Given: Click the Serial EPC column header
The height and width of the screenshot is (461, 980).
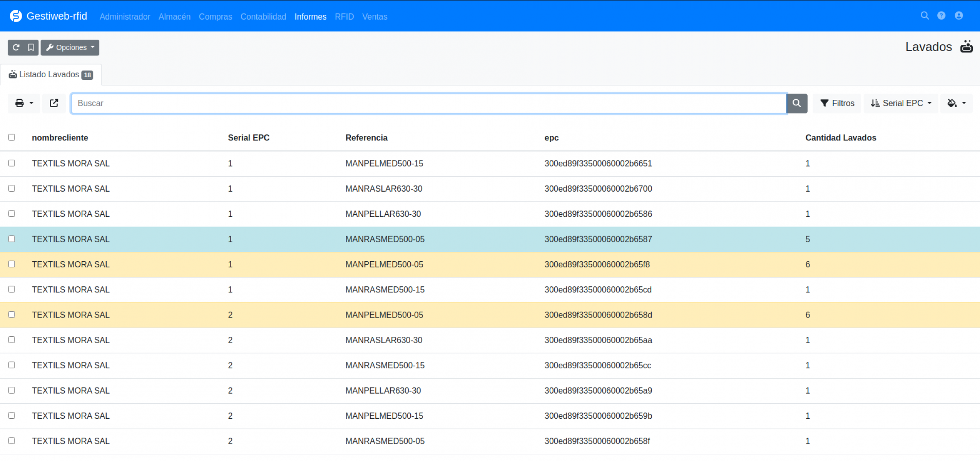Looking at the screenshot, I should point(249,138).
